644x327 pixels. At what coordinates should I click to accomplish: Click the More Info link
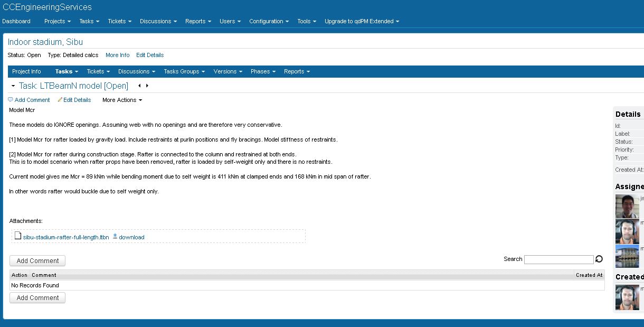(x=117, y=55)
